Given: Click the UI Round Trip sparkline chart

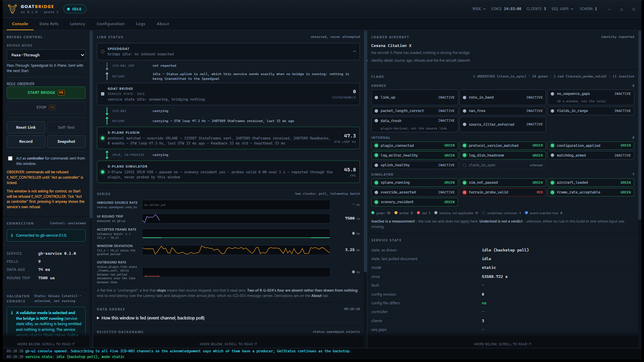Looking at the screenshot, I should tap(236, 219).
